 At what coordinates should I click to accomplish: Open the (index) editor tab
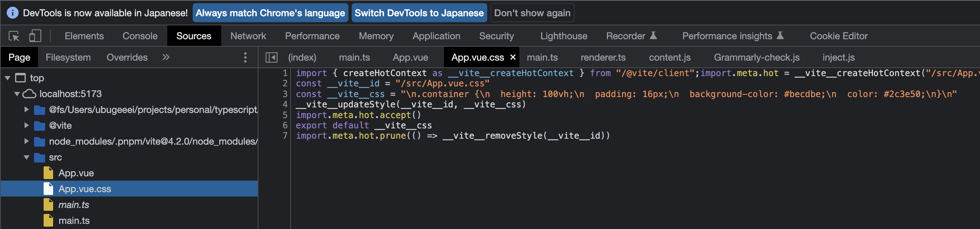(x=302, y=57)
